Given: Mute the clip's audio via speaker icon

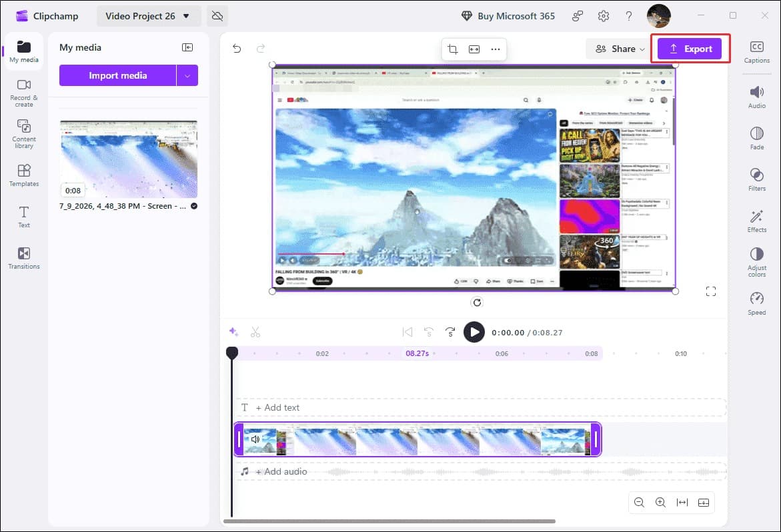Looking at the screenshot, I should pos(255,439).
